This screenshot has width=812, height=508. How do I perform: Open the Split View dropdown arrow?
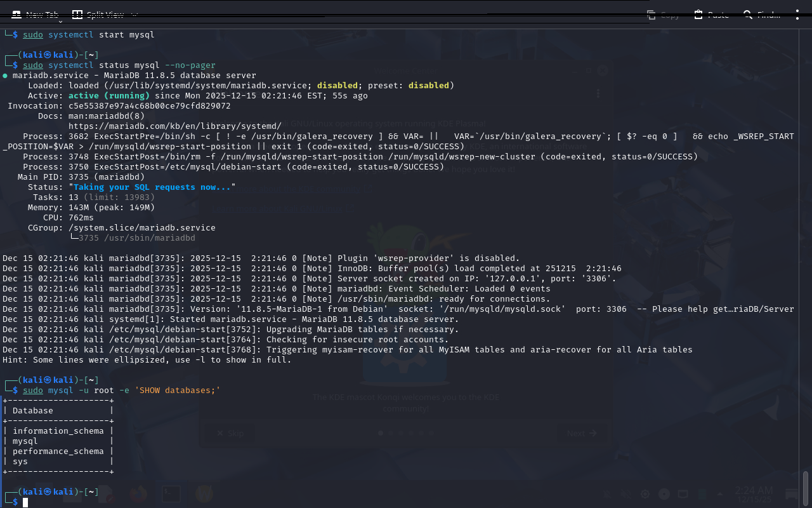134,15
